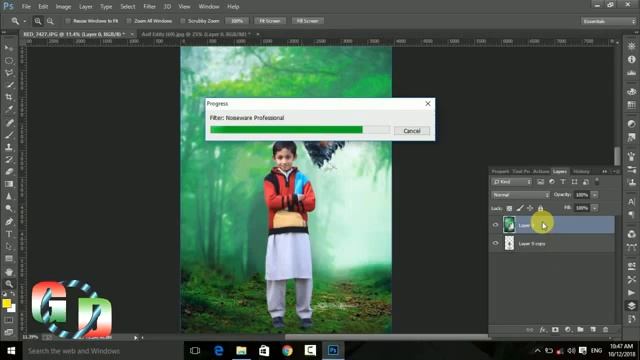Switch to the second document tab
Screen dimensions: 640x360
click(196, 35)
